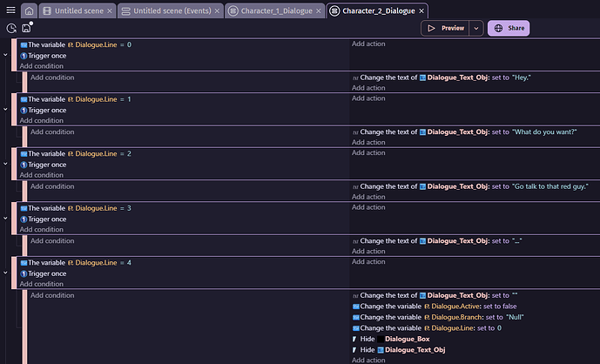Open the Preview options dropdown arrow
Screen dimensions: 600x364
click(x=475, y=28)
